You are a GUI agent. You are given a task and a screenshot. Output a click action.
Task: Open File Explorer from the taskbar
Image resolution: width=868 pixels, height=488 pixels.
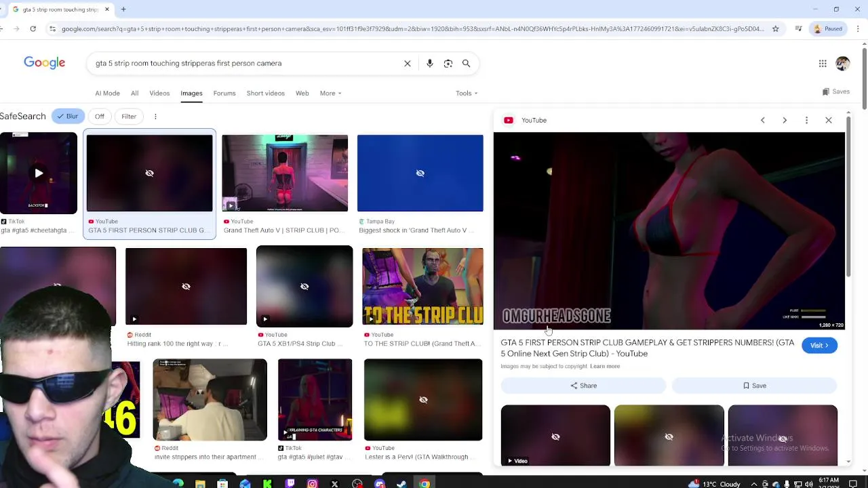pos(200,483)
